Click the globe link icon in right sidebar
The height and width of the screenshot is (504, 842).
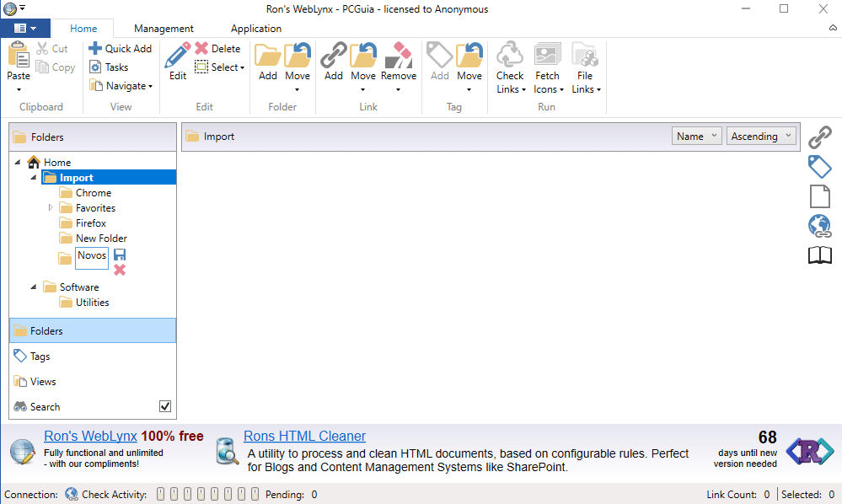pyautogui.click(x=820, y=226)
